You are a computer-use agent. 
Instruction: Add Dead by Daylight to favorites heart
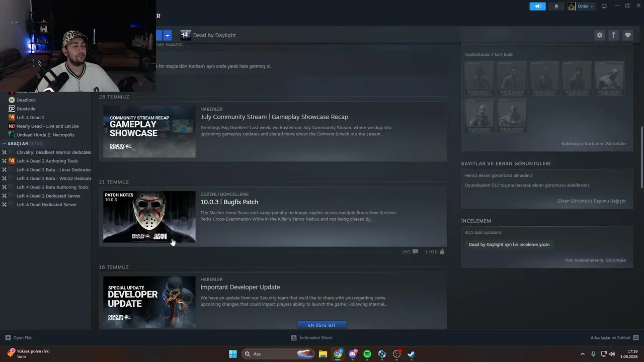(x=627, y=35)
